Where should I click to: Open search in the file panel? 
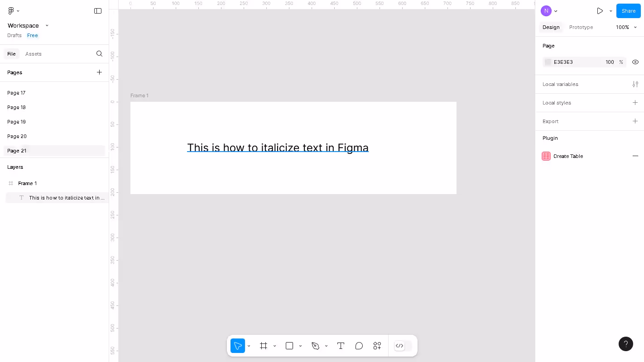[x=100, y=54]
